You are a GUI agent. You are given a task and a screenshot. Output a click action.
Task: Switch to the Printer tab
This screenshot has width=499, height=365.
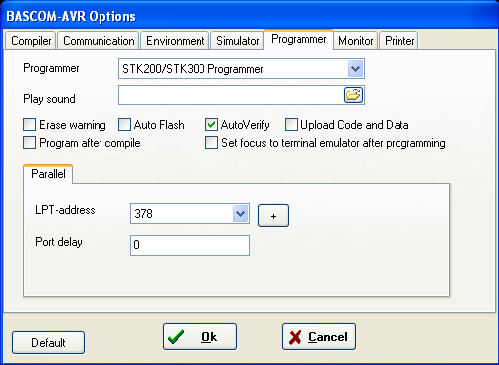click(399, 41)
